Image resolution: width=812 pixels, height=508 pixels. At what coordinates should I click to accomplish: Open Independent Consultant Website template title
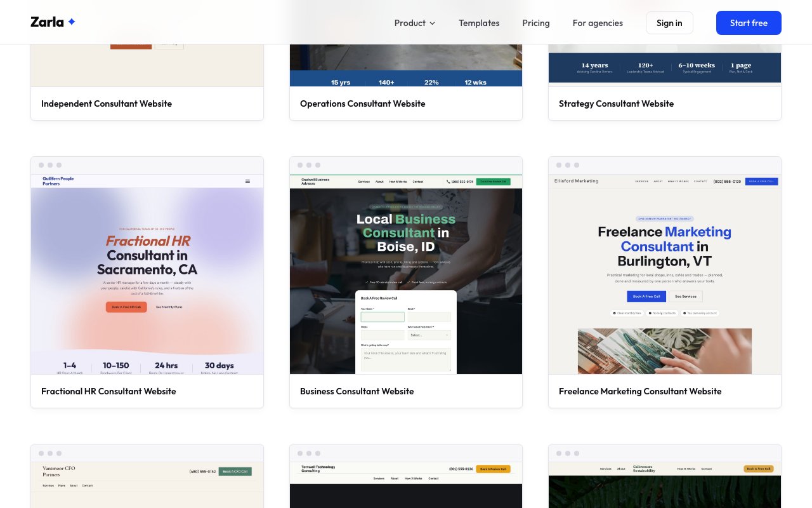[x=107, y=104]
